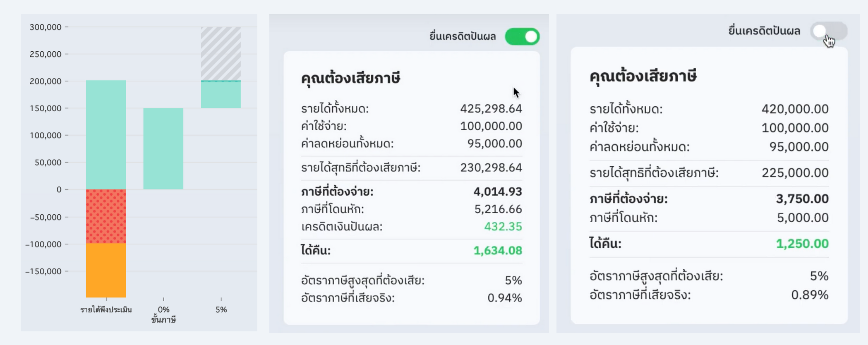Click the 5% x-axis label
The width and height of the screenshot is (868, 345).
point(221,309)
